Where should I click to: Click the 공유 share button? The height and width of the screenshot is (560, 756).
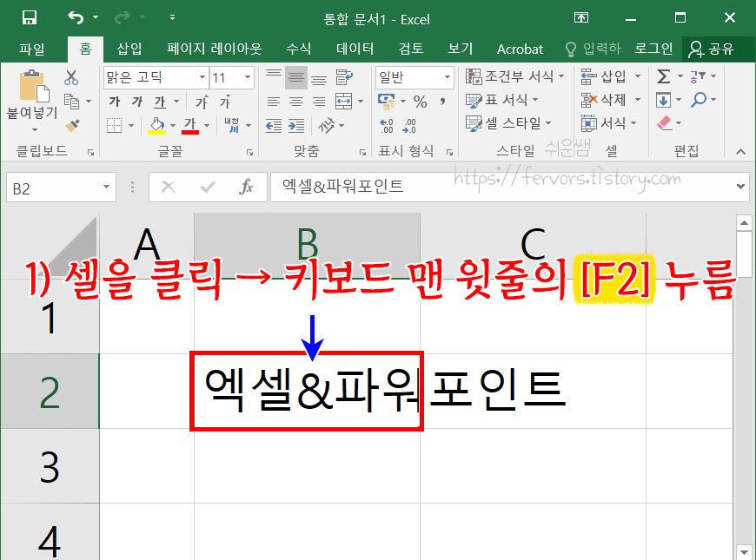pyautogui.click(x=711, y=49)
